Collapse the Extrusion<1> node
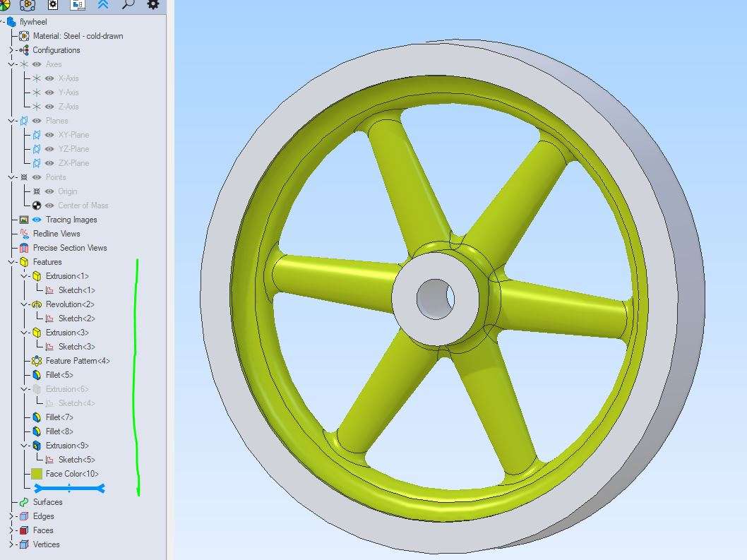747x560 pixels. [x=24, y=276]
